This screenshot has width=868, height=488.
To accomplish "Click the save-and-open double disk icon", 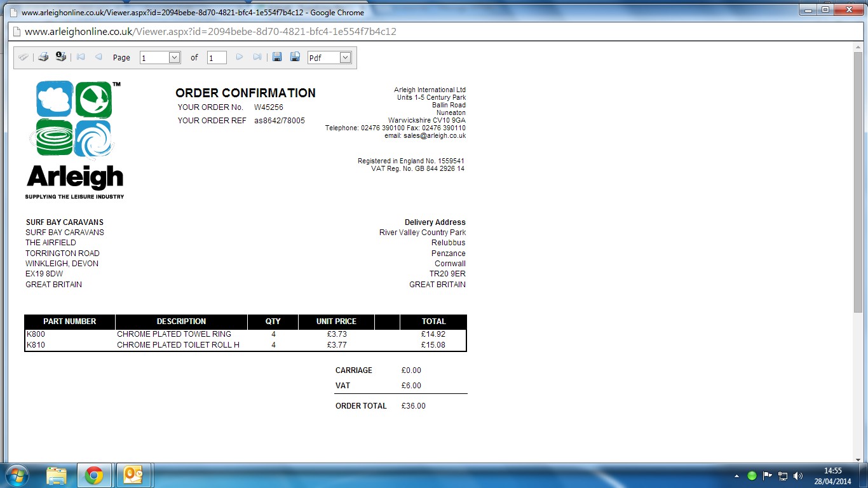I will coord(295,57).
